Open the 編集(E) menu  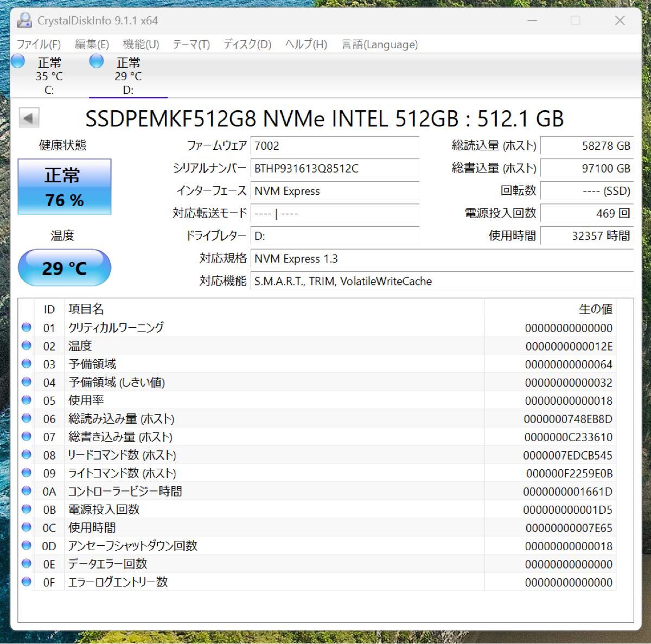tap(92, 44)
